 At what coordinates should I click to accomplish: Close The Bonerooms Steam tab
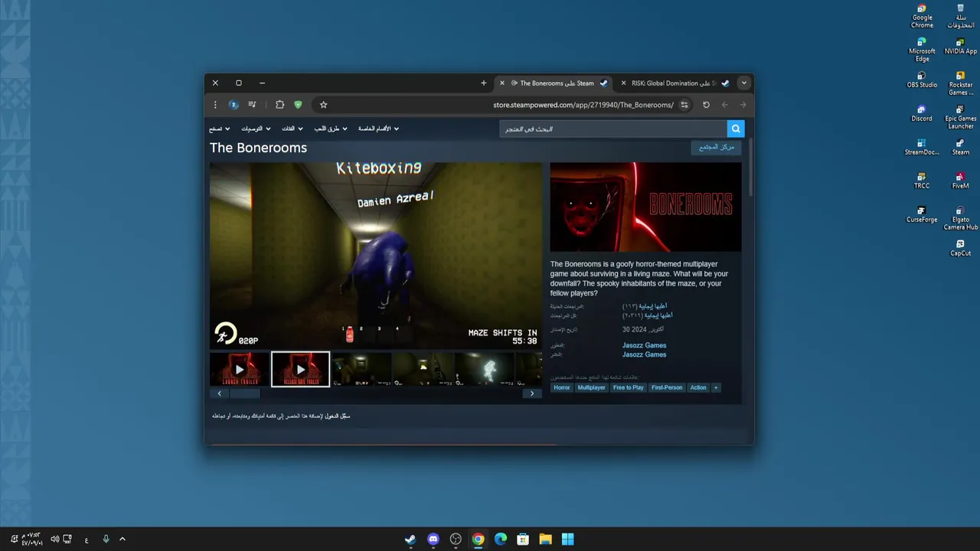pos(502,83)
